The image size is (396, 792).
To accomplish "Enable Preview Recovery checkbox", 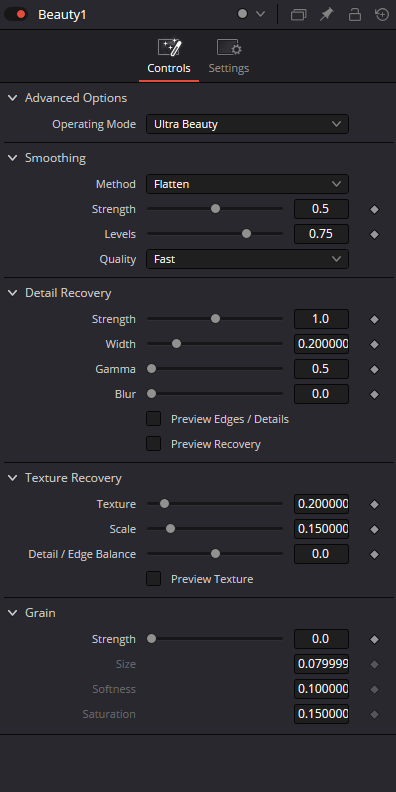I will point(154,444).
